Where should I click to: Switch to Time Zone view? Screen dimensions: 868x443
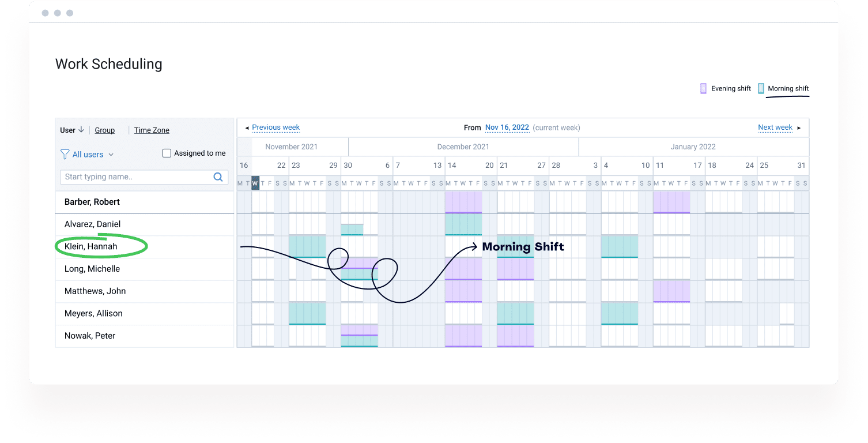coord(152,130)
